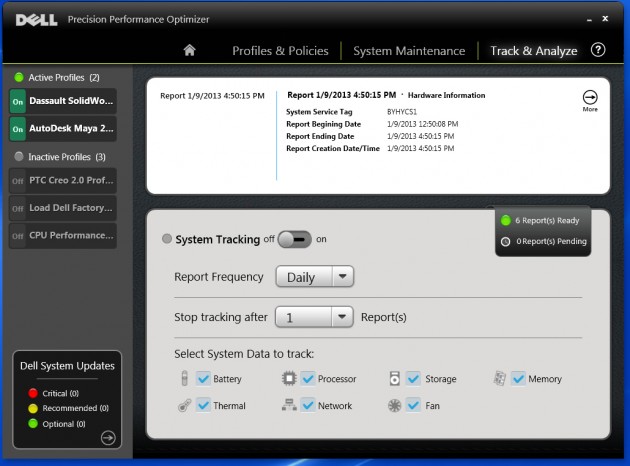Click the Dell logo
The height and width of the screenshot is (466, 630).
click(37, 20)
